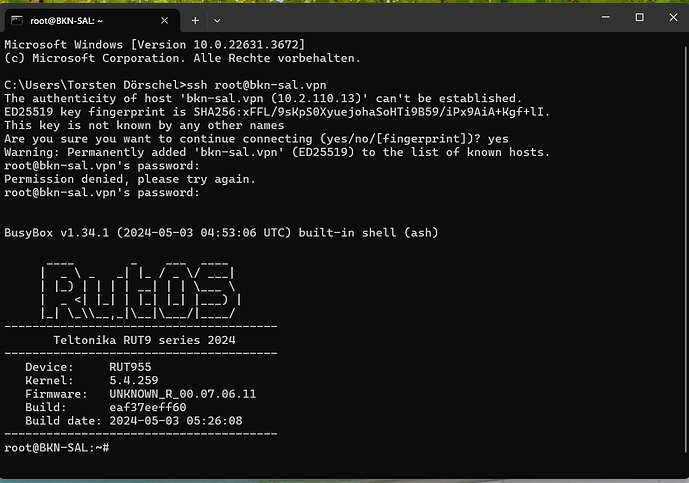The image size is (689, 483).
Task: Open a new terminal tab
Action: [195, 21]
